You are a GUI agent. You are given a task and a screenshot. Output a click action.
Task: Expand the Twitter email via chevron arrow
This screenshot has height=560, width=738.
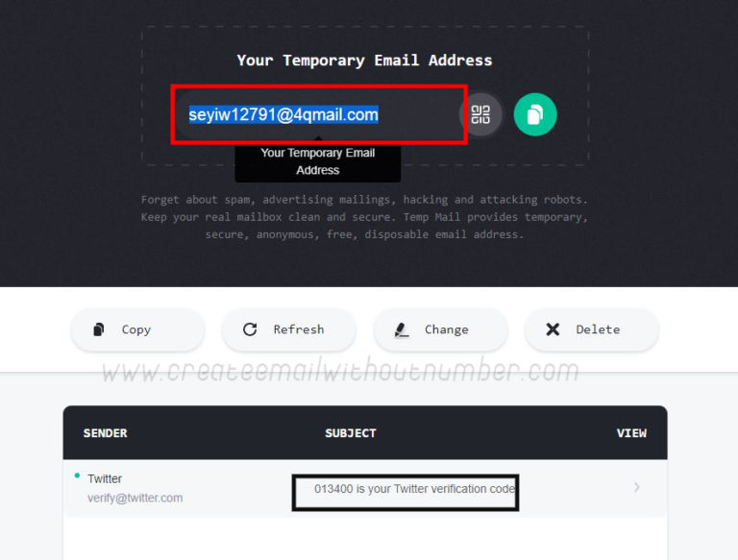636,487
